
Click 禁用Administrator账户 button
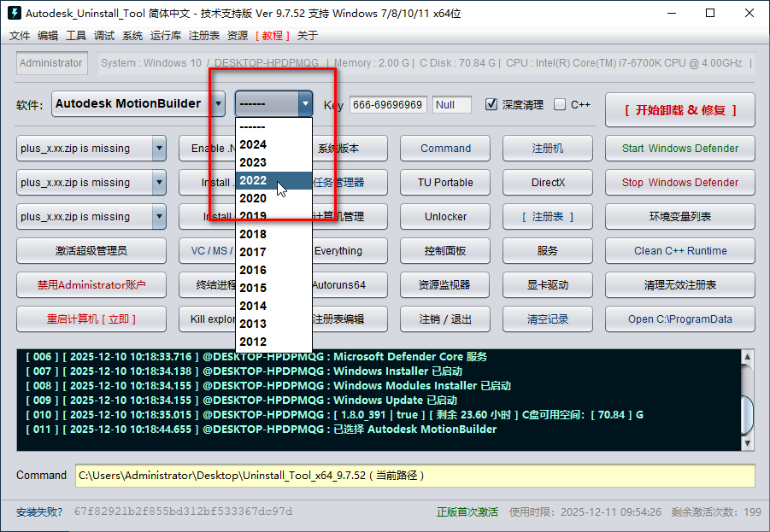(x=91, y=284)
